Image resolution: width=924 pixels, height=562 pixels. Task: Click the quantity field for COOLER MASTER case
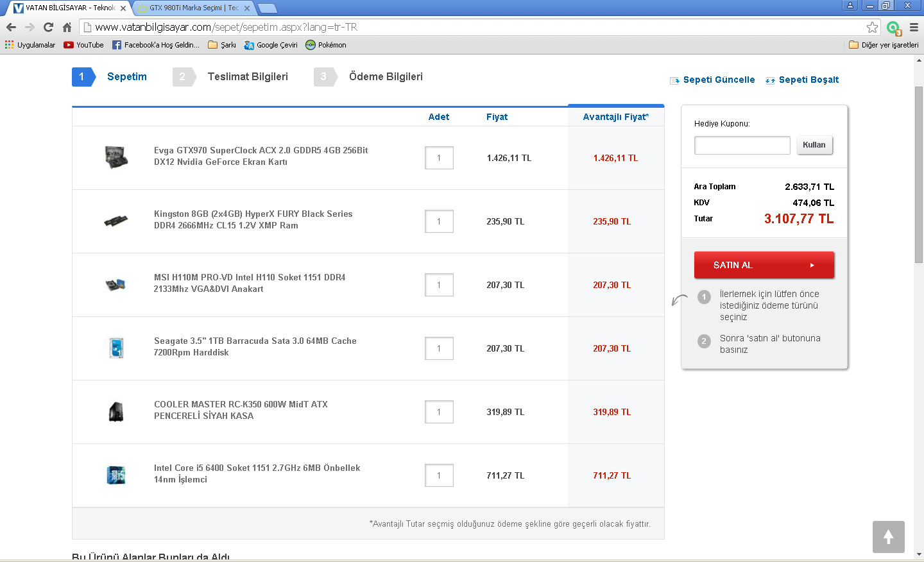click(439, 412)
